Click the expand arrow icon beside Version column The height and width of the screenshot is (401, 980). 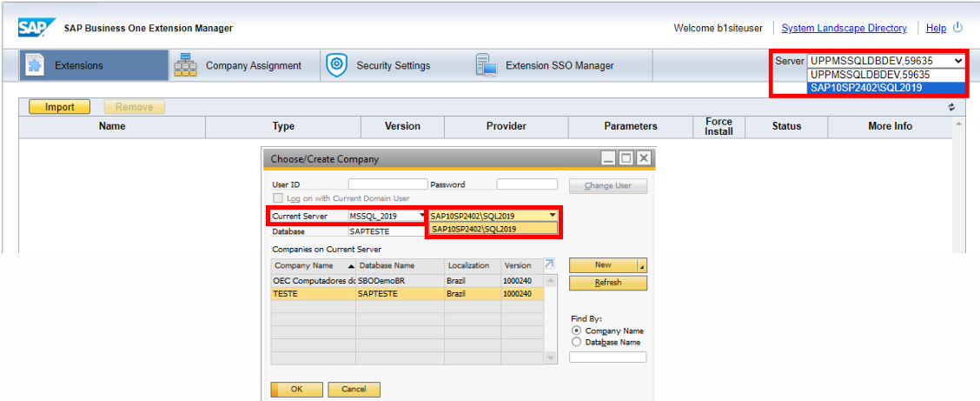tap(550, 264)
